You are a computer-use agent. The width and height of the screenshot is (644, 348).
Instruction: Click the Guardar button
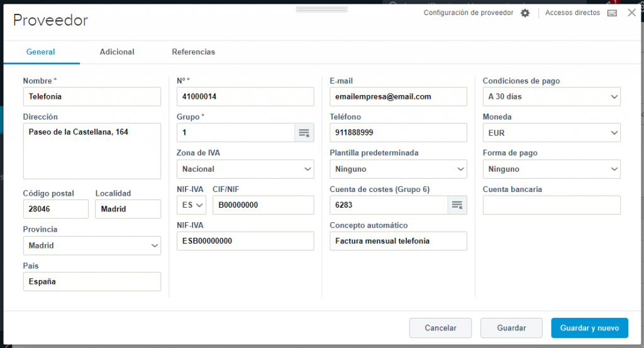pos(511,328)
